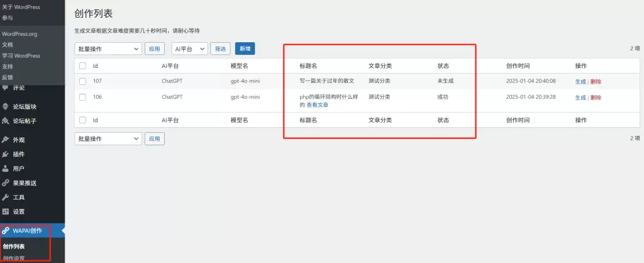The width and height of the screenshot is (644, 263).
Task: Expand the top 批量操作 dropdown
Action: (x=108, y=48)
